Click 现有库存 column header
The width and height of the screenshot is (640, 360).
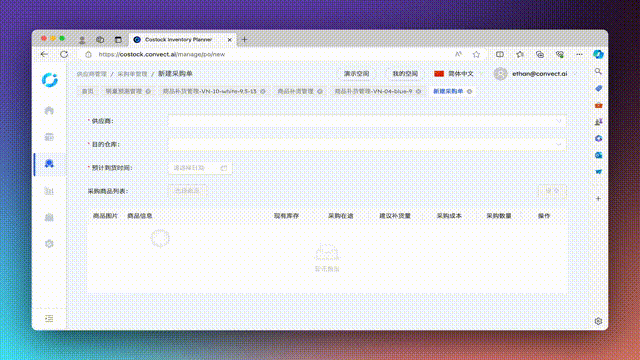[x=286, y=216]
